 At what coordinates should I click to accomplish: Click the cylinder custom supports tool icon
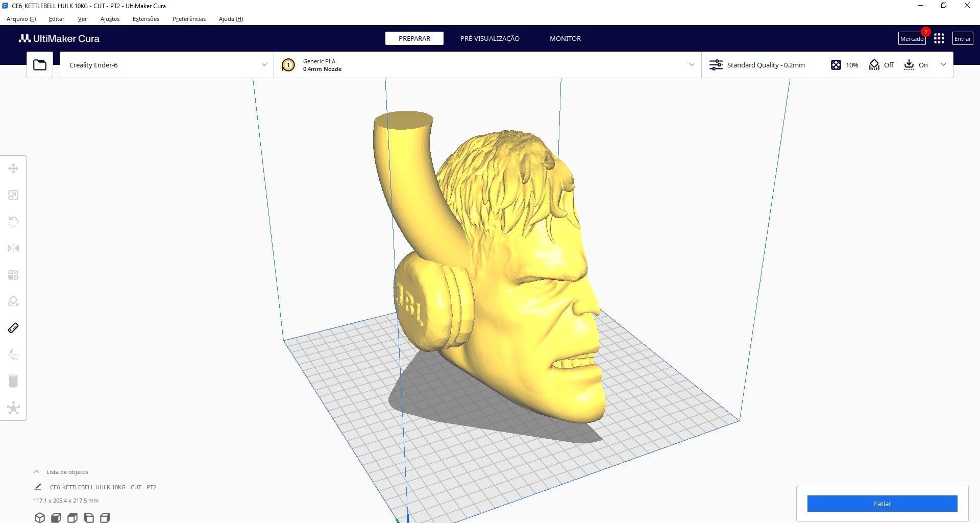click(x=13, y=381)
